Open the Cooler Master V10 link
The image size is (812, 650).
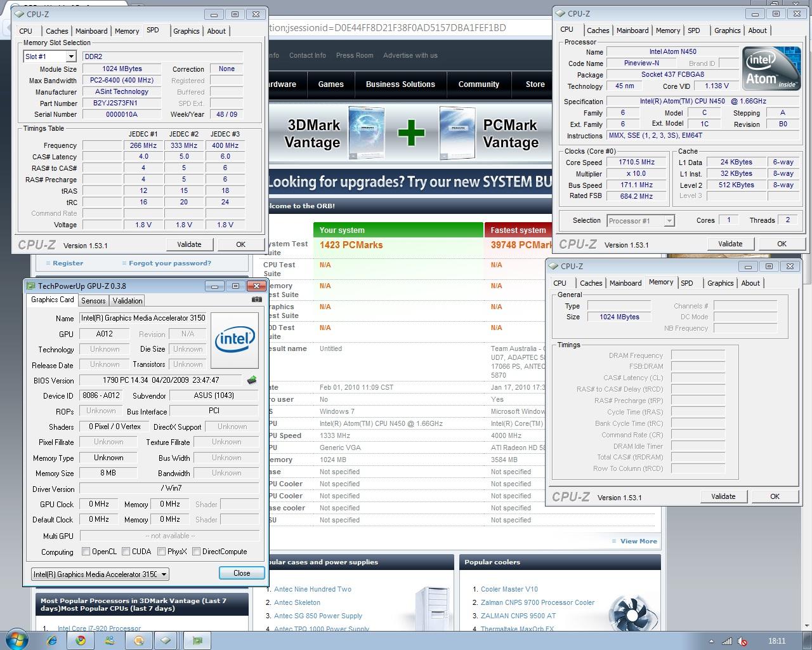point(509,589)
